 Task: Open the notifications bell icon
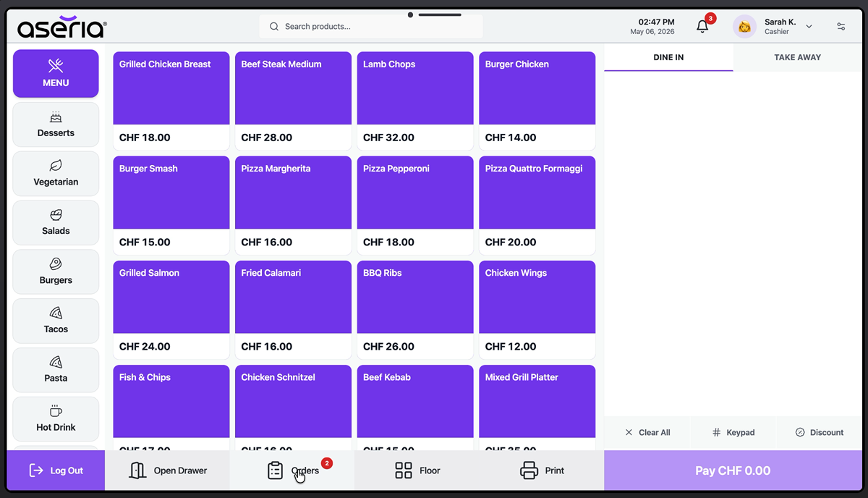(702, 27)
